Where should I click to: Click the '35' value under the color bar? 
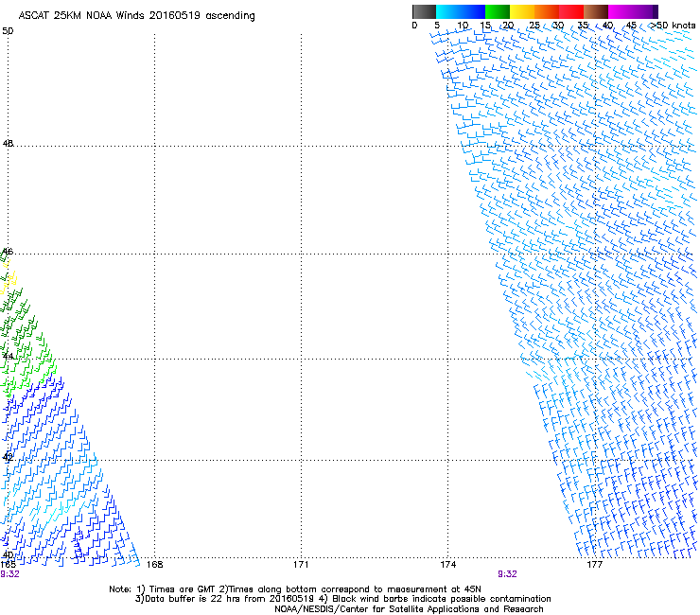[x=583, y=26]
